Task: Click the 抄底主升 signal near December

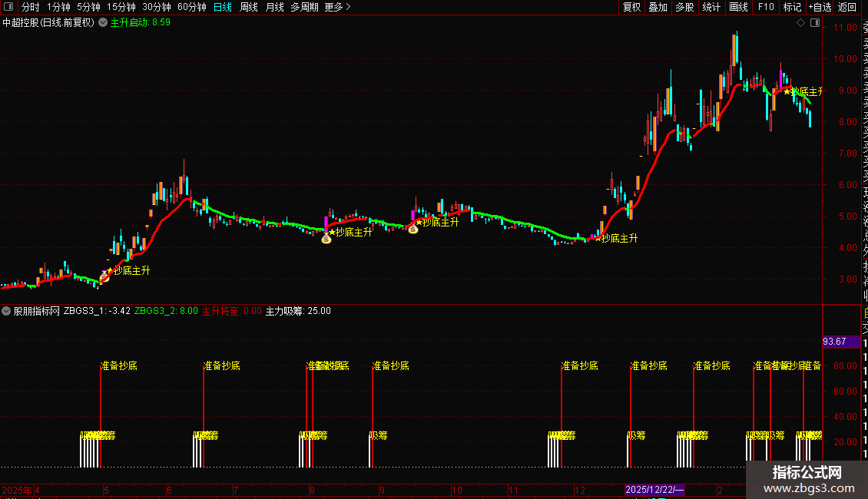Action: (619, 239)
